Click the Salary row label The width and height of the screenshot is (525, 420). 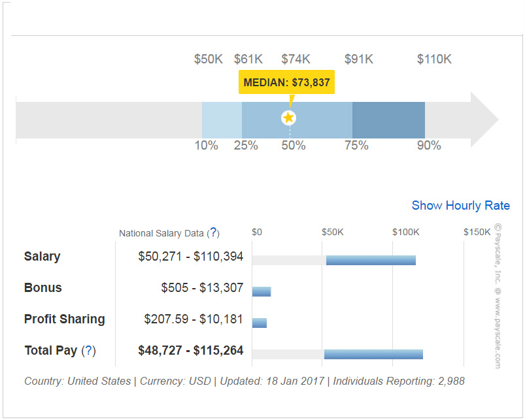click(x=42, y=256)
